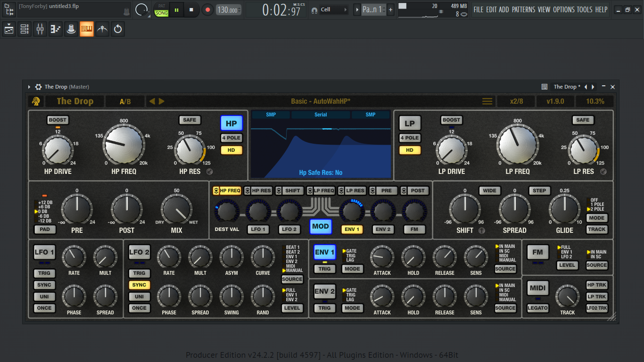Open the FILE menu
The height and width of the screenshot is (362, 644).
click(479, 9)
